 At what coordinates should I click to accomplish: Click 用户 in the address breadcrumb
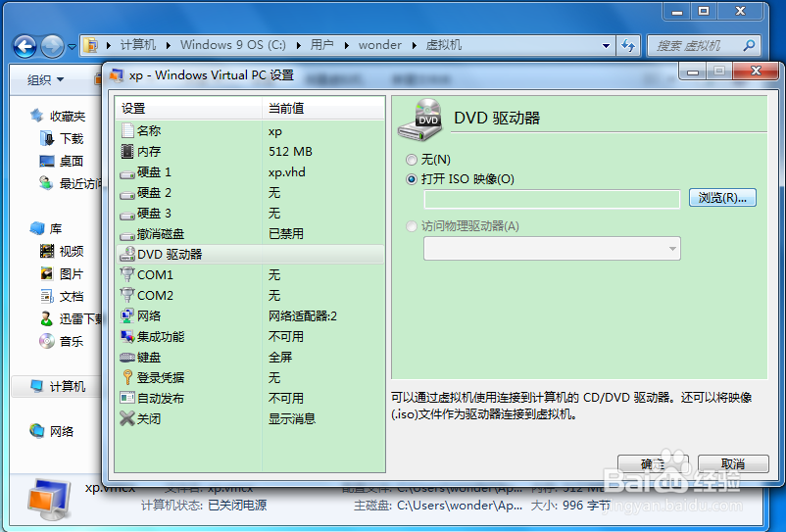click(x=321, y=45)
